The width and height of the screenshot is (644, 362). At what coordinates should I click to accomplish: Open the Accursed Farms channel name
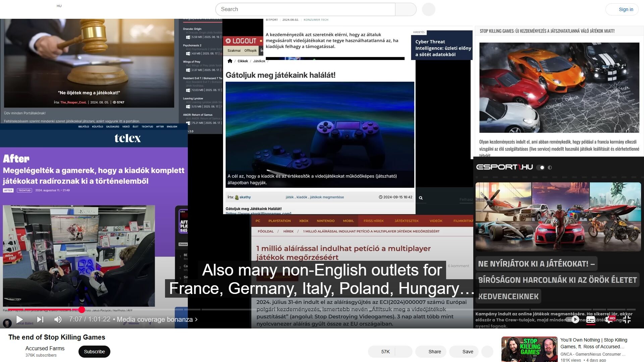point(45,348)
